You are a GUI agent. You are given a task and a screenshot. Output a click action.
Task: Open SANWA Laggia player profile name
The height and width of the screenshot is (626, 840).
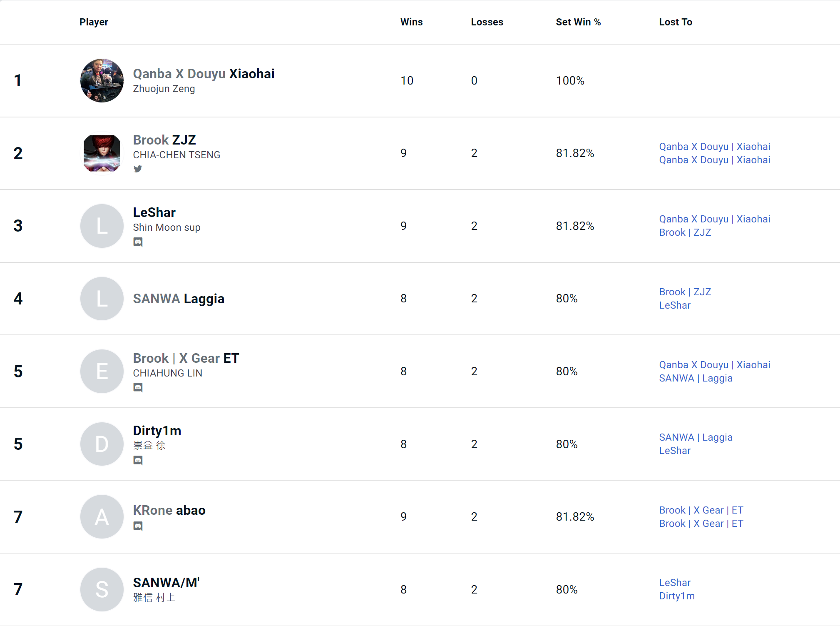point(179,299)
